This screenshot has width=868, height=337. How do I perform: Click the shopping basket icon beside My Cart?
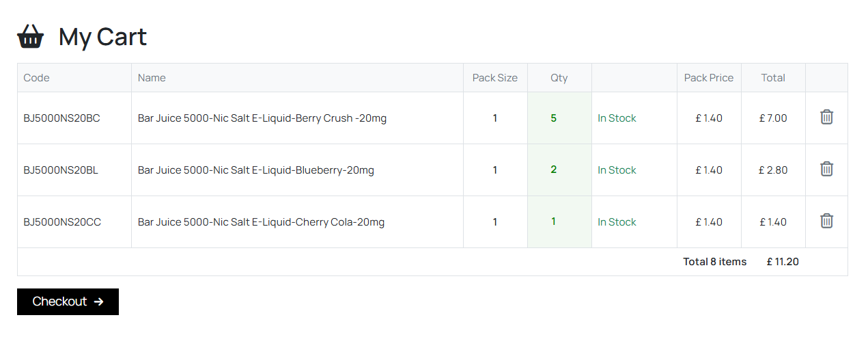tap(31, 36)
